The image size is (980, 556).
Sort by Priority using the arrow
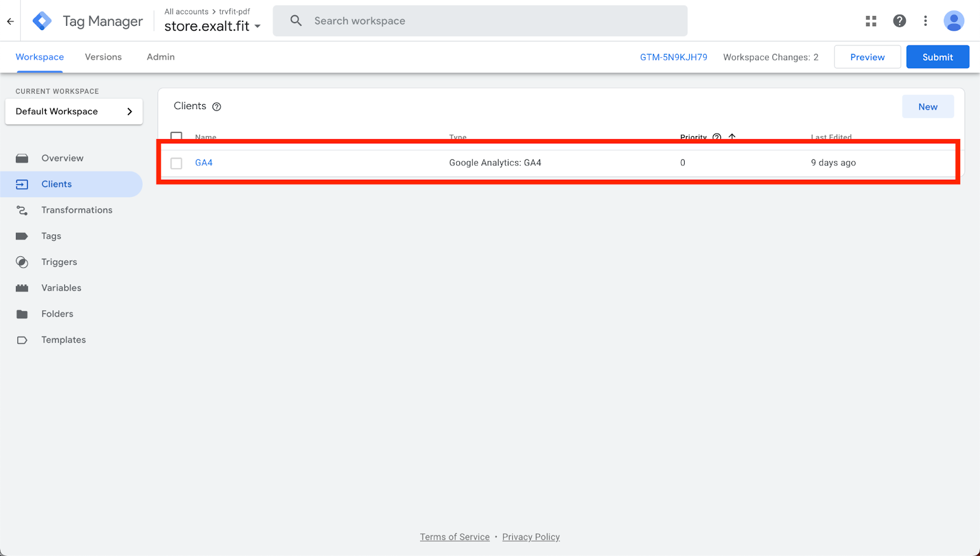click(x=732, y=137)
